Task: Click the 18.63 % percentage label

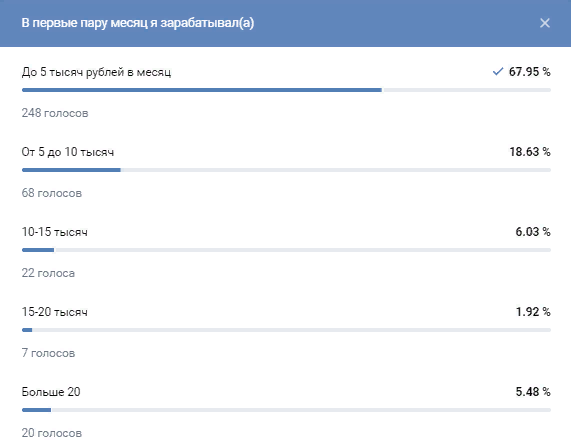Action: click(530, 152)
